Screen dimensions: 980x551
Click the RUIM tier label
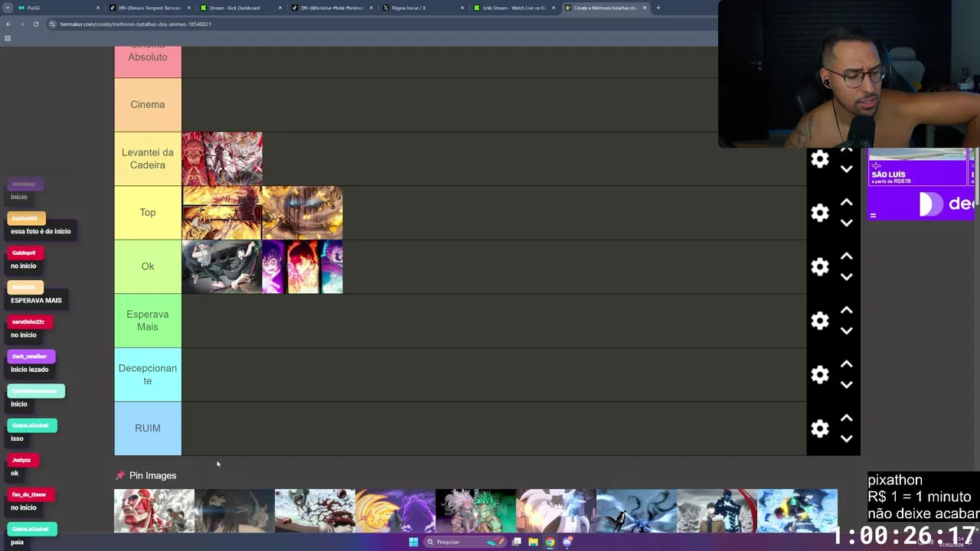(x=148, y=429)
